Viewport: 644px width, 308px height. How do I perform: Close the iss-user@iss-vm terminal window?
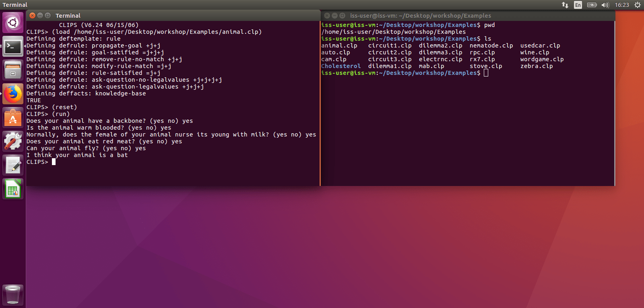pos(327,15)
